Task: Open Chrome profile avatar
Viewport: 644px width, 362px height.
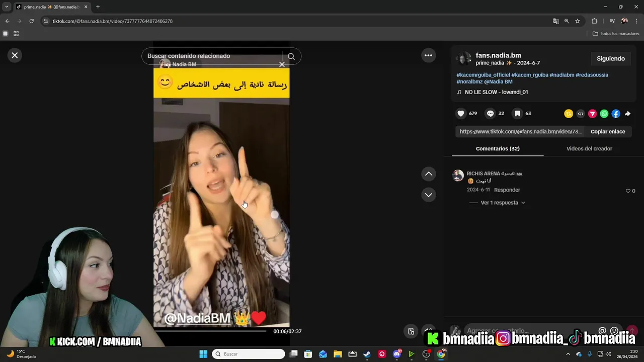Action: tap(624, 21)
